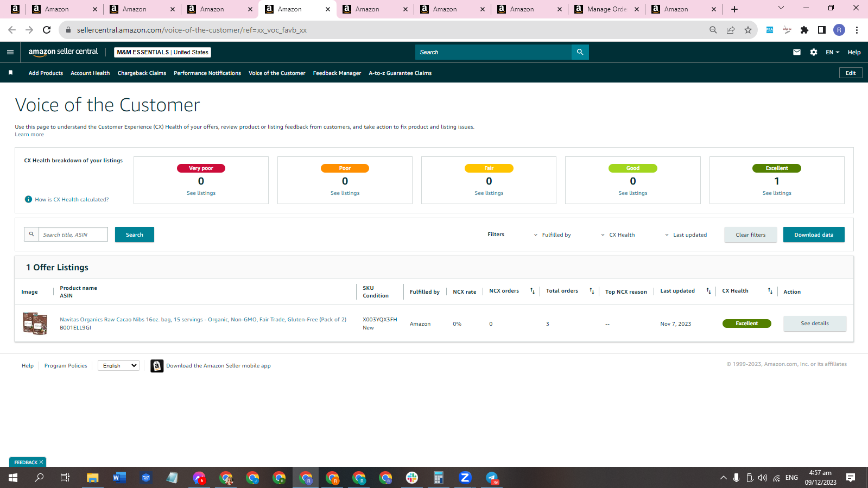This screenshot has height=488, width=868.
Task: Go back in browser history
Action: click(12, 30)
